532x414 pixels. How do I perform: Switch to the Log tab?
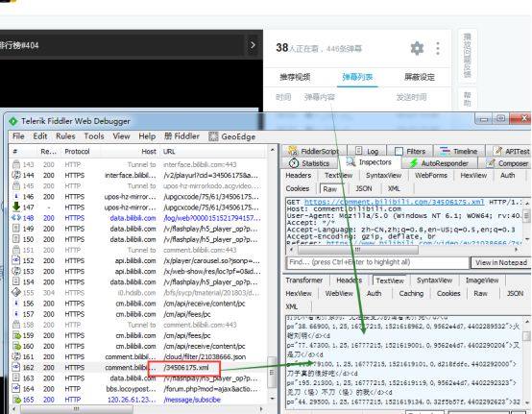pyautogui.click(x=367, y=151)
